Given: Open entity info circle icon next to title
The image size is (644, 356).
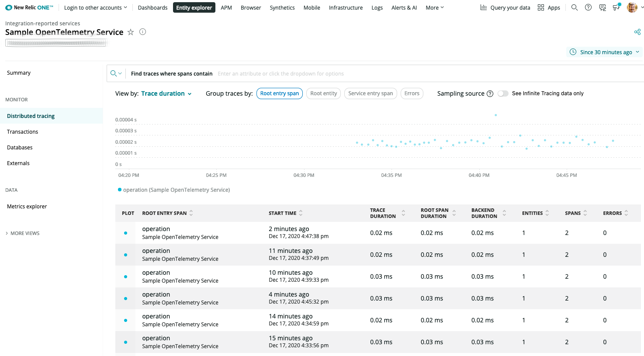Looking at the screenshot, I should 142,31.
